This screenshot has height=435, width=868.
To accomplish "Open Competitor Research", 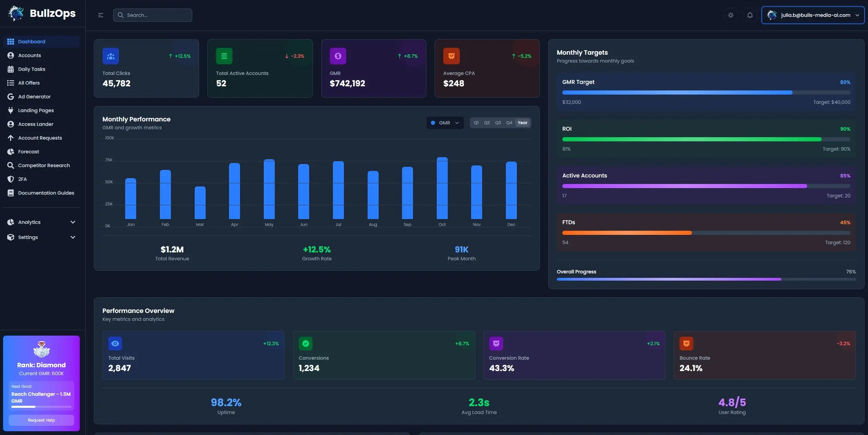I will 43,165.
